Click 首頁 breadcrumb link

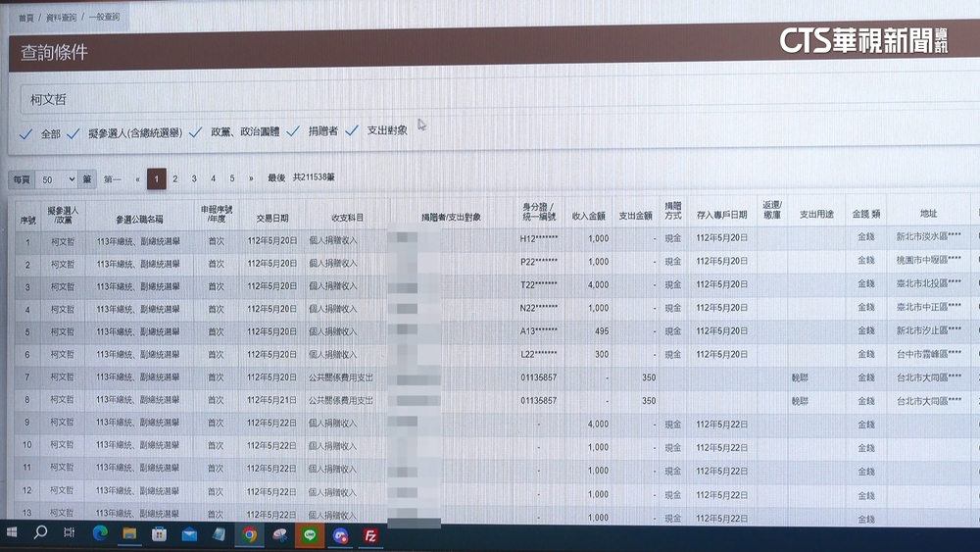coord(25,18)
